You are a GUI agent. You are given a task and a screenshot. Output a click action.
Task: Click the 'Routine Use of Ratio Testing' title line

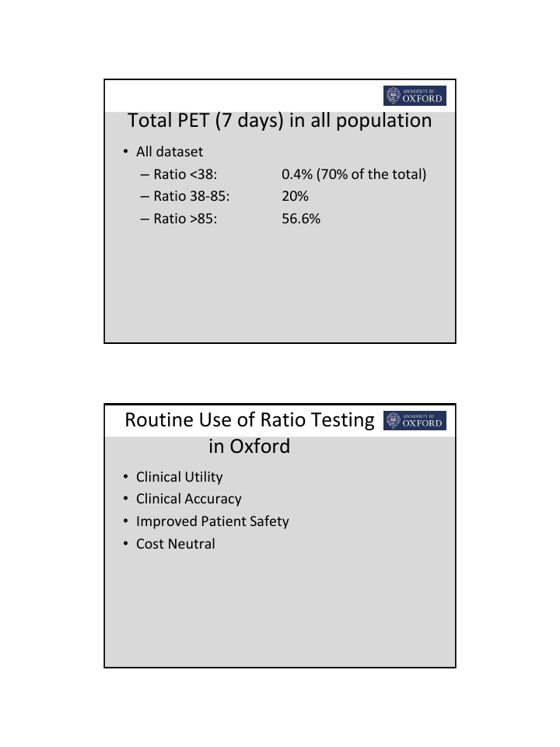[x=250, y=420]
